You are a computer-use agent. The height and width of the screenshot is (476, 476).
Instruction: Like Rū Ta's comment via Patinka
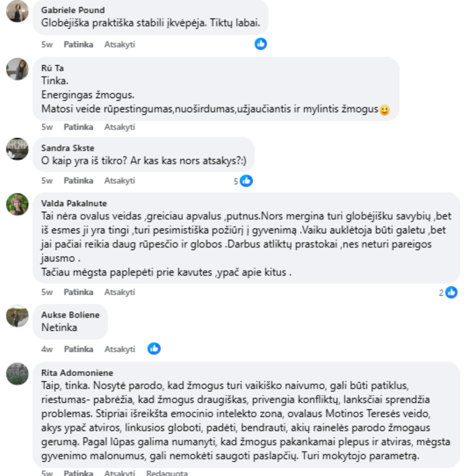click(x=79, y=127)
